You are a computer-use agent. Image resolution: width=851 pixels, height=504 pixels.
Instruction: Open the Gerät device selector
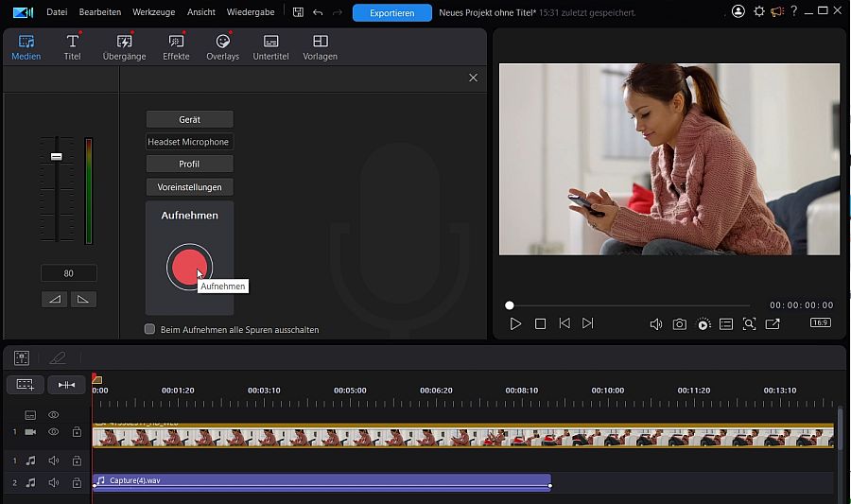point(189,119)
